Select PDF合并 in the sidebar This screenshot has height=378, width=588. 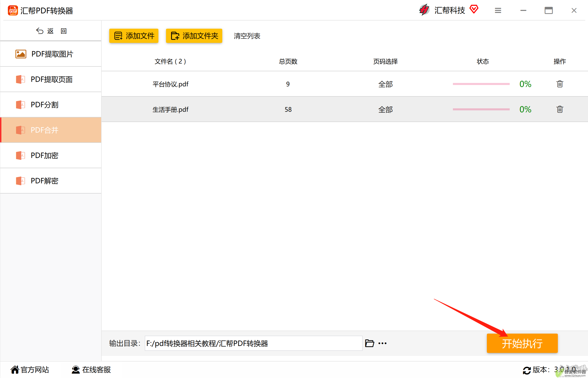click(x=51, y=130)
